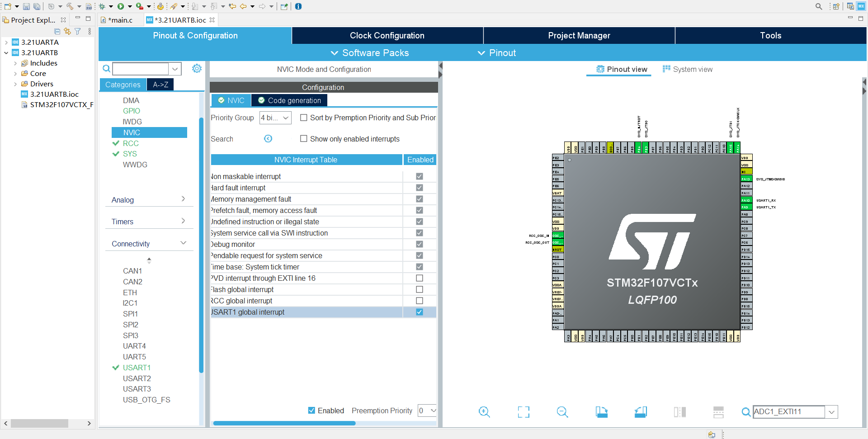
Task: Select USART1 in the Connectivity list
Action: coord(137,368)
